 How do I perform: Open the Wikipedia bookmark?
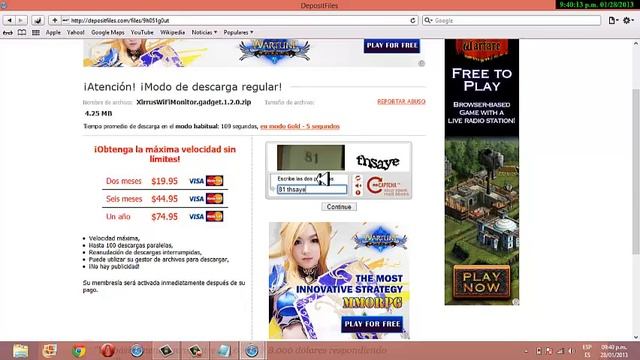[172, 32]
